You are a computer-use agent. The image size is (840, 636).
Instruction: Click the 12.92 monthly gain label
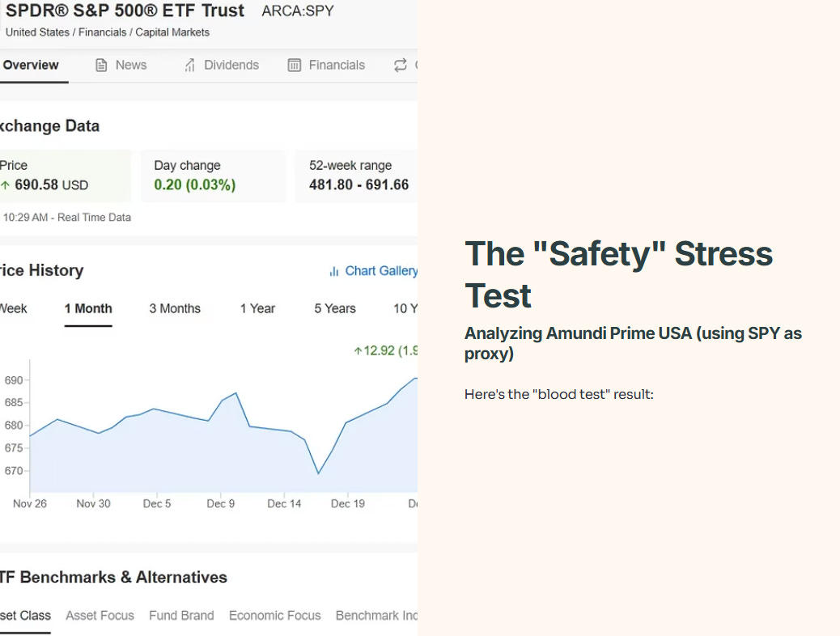[386, 351]
